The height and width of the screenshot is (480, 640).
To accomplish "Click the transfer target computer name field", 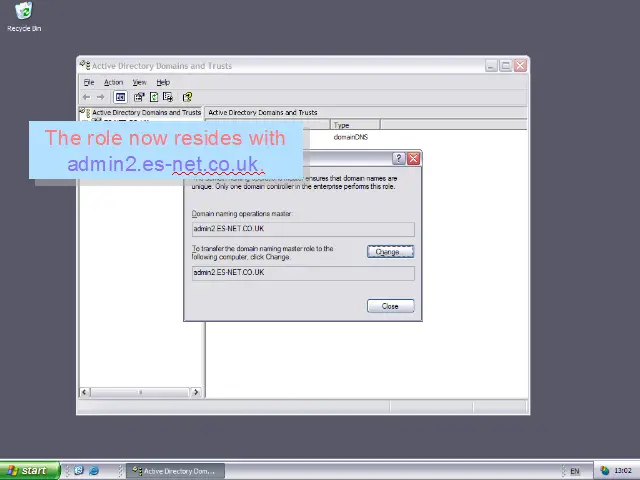I will pyautogui.click(x=303, y=273).
